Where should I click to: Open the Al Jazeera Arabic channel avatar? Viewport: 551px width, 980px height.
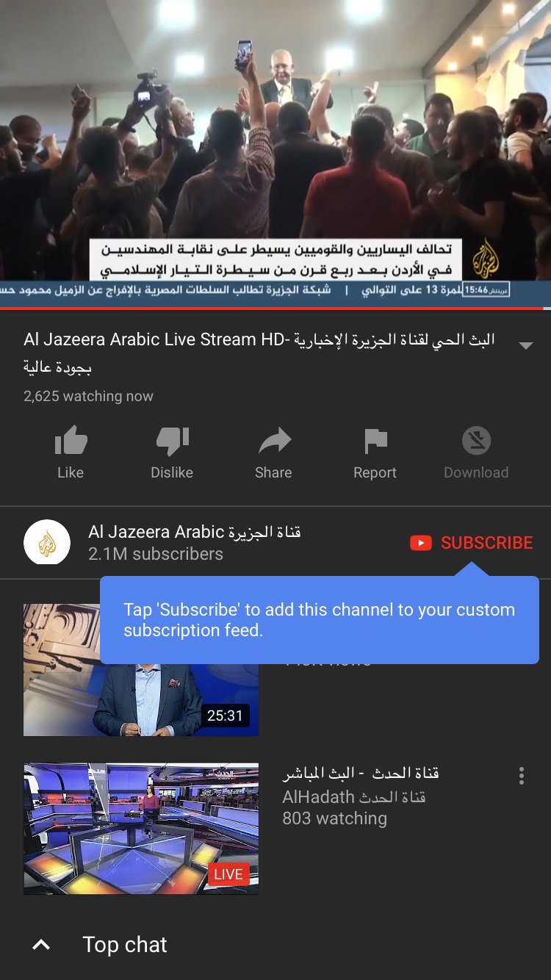[47, 543]
